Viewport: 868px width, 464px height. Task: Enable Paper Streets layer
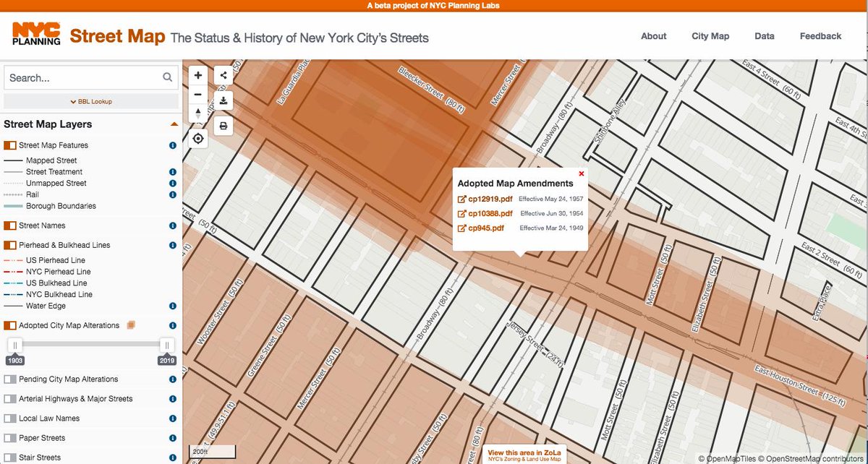pyautogui.click(x=10, y=438)
